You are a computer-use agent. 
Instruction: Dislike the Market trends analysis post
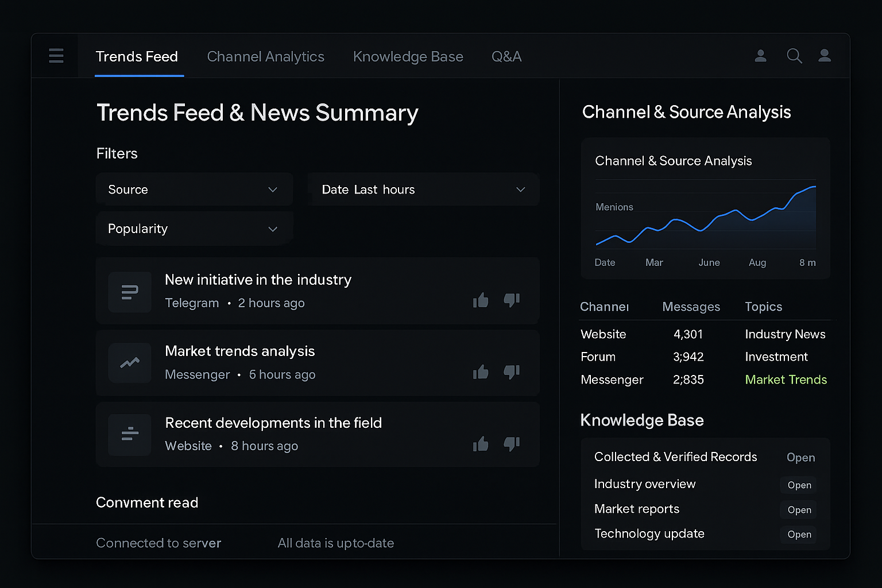tap(512, 372)
